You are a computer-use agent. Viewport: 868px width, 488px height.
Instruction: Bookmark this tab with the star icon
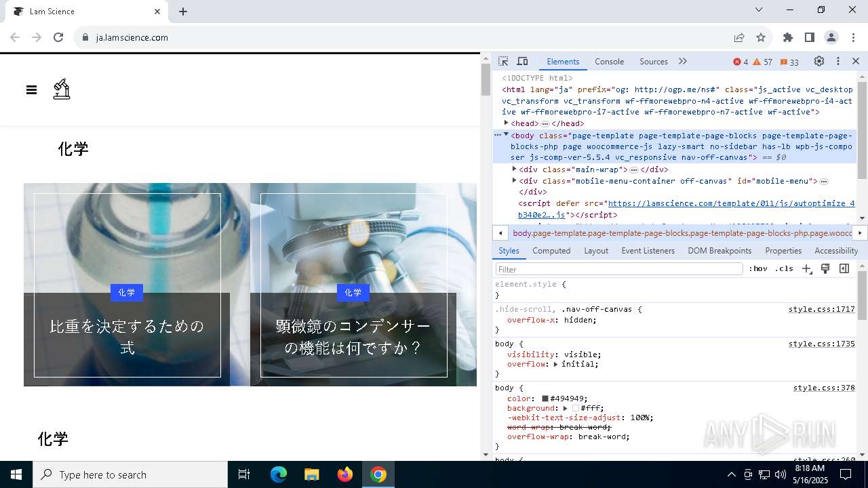(x=761, y=37)
